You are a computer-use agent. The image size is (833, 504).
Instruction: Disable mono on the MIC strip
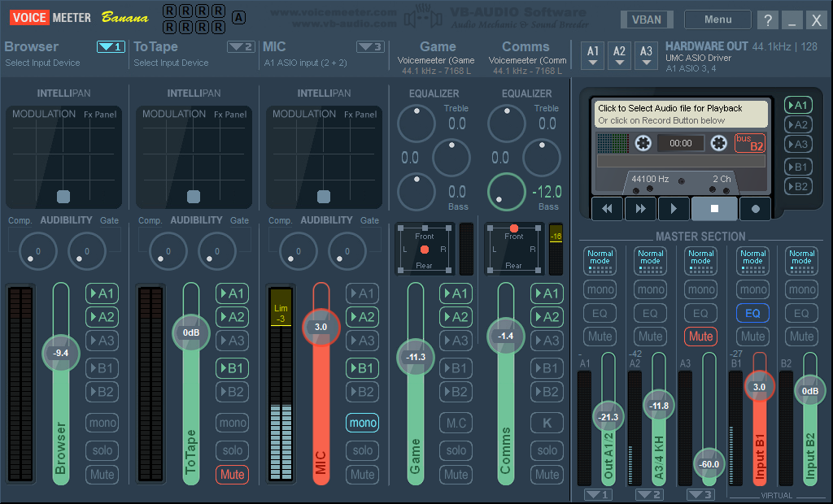click(x=362, y=423)
